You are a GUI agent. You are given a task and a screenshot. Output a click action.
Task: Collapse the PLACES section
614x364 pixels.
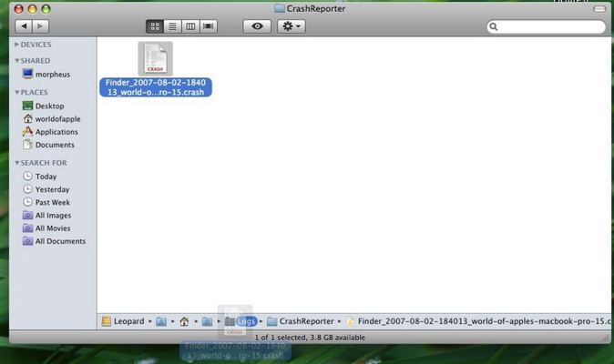tap(16, 92)
